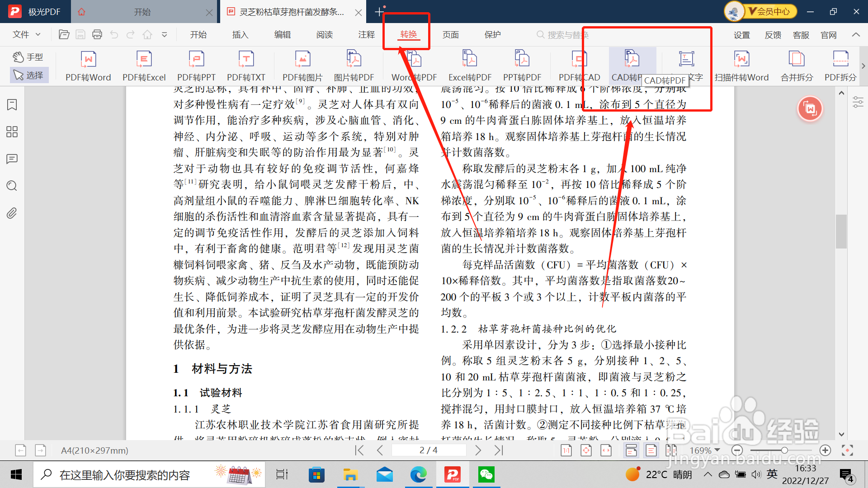Toggle two-page view in status bar
The image size is (868, 488).
(671, 450)
